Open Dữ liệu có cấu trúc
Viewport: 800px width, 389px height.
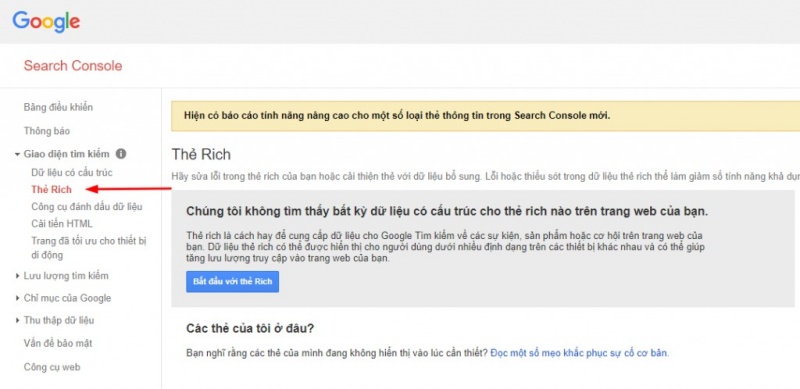(72, 173)
